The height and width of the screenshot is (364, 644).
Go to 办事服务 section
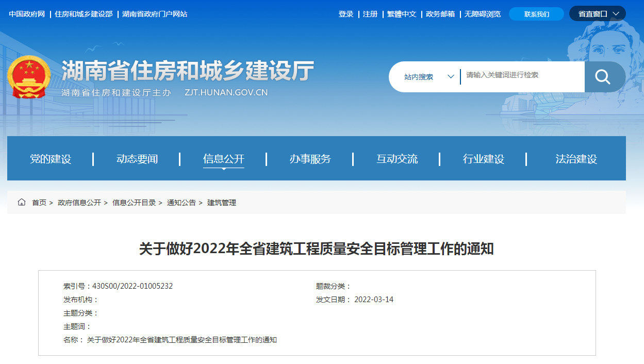click(x=310, y=159)
